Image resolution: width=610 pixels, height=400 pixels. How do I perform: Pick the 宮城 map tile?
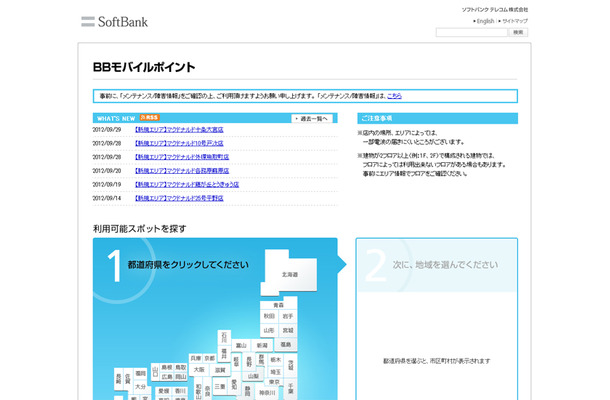288,330
